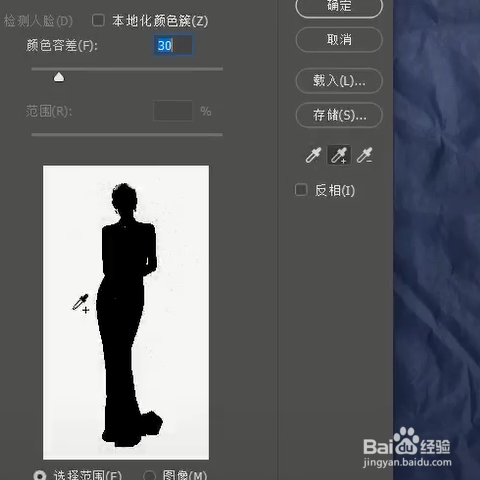Choose the 图像(M) radio button
The image size is (480, 480).
coord(149,475)
